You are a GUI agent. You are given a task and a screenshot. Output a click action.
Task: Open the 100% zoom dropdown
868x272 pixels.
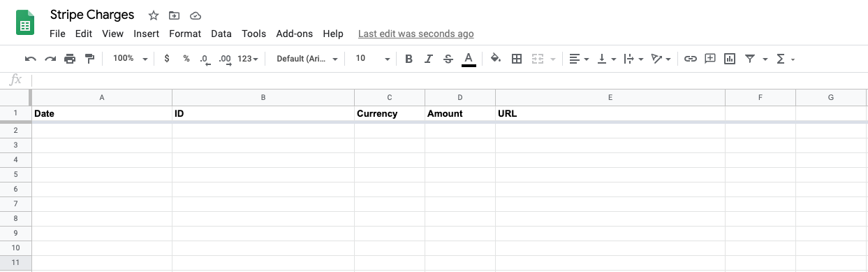click(x=130, y=59)
